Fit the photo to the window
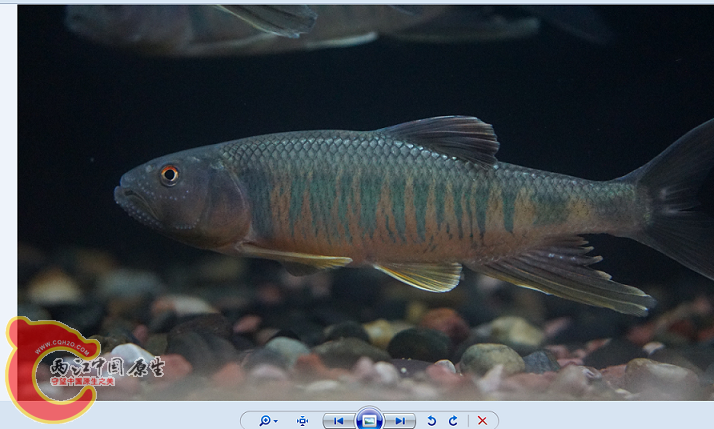 pos(302,421)
